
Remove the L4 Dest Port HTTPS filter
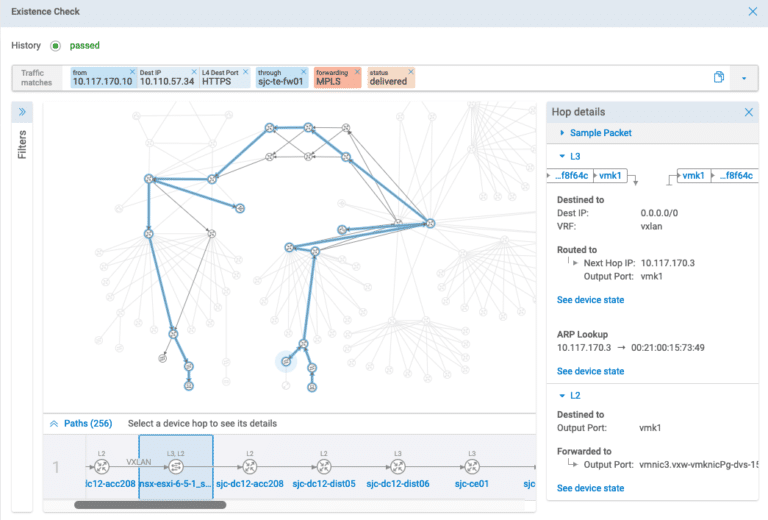pyautogui.click(x=247, y=72)
